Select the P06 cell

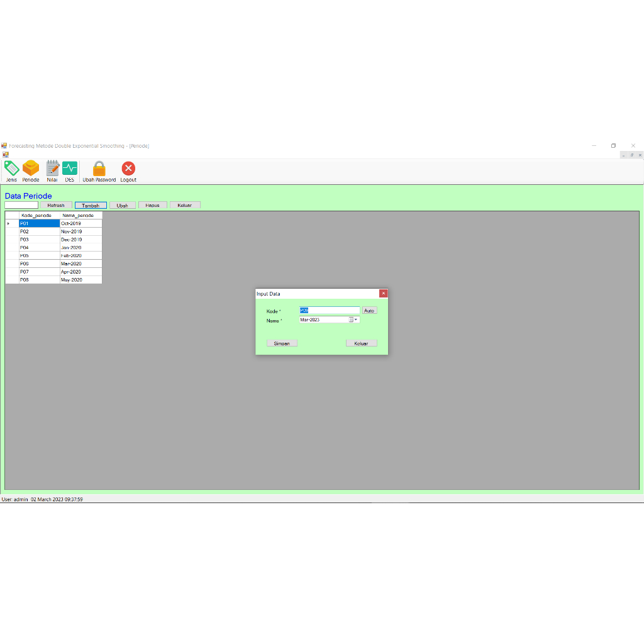(39, 264)
